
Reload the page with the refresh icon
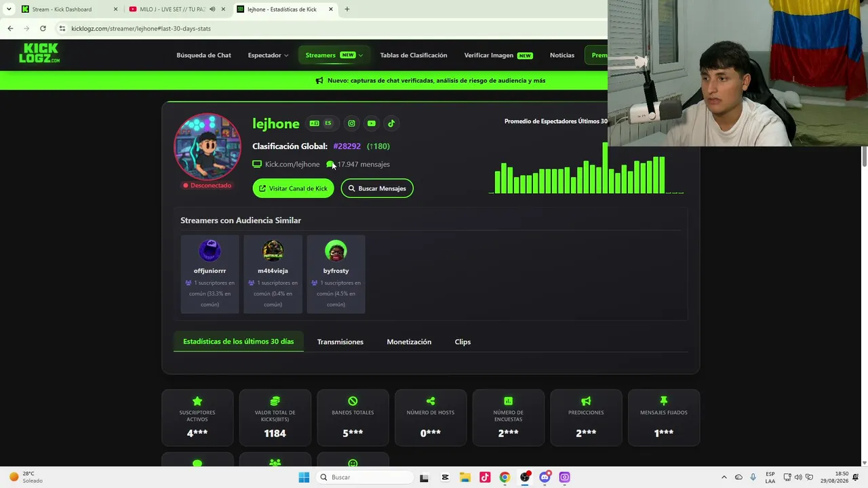43,28
